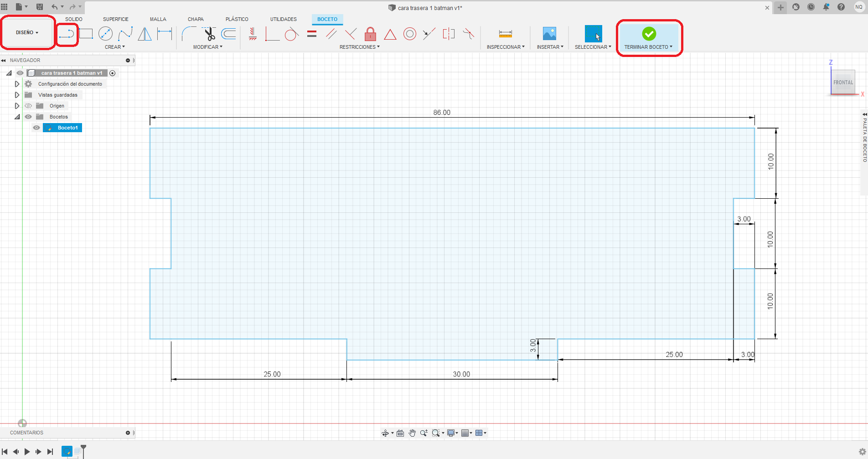This screenshot has height=459, width=868.
Task: Switch to the CHAPA tab
Action: (x=196, y=19)
